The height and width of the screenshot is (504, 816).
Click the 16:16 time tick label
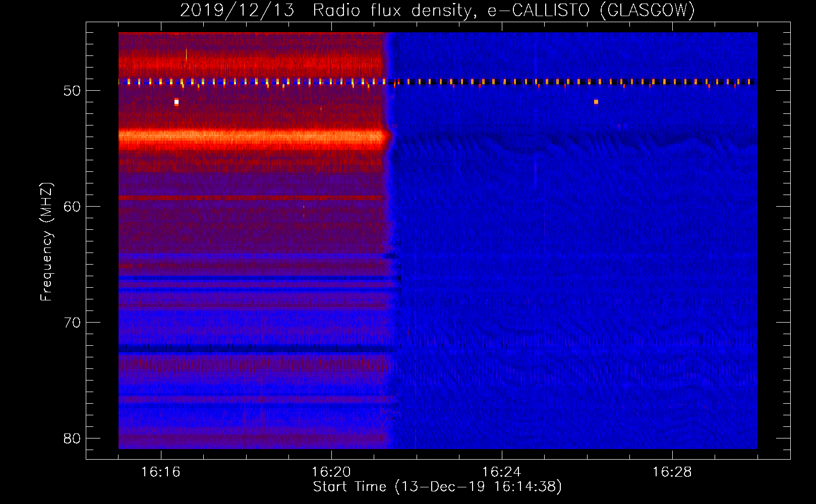click(x=161, y=472)
